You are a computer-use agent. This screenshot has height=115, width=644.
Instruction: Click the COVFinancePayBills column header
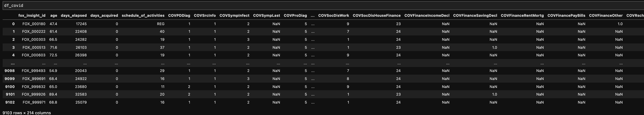[x=566, y=15]
